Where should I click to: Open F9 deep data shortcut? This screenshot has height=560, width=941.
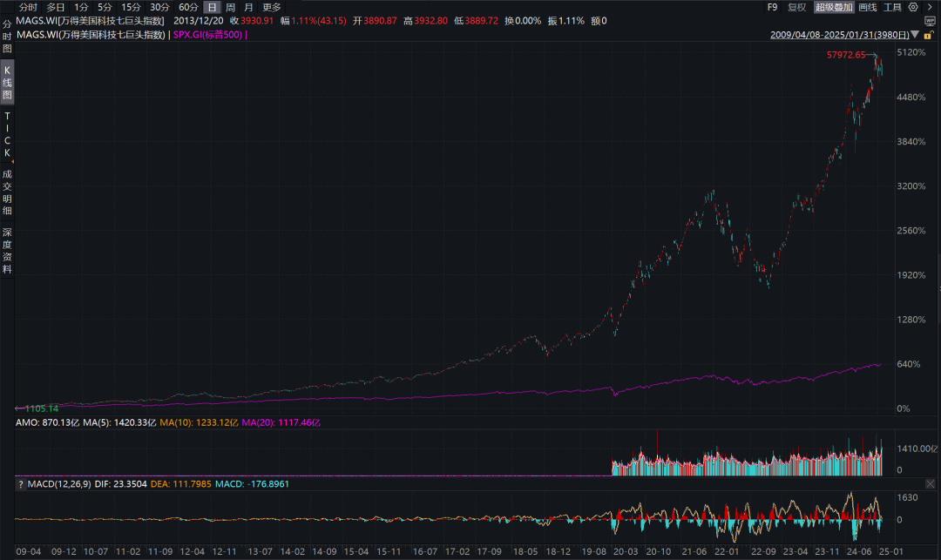(x=772, y=7)
